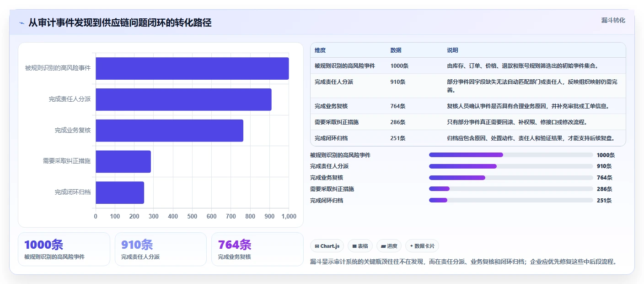The height and width of the screenshot is (284, 644).
Task: Click the description starting 复核人员确认事件
Action: pos(528,106)
